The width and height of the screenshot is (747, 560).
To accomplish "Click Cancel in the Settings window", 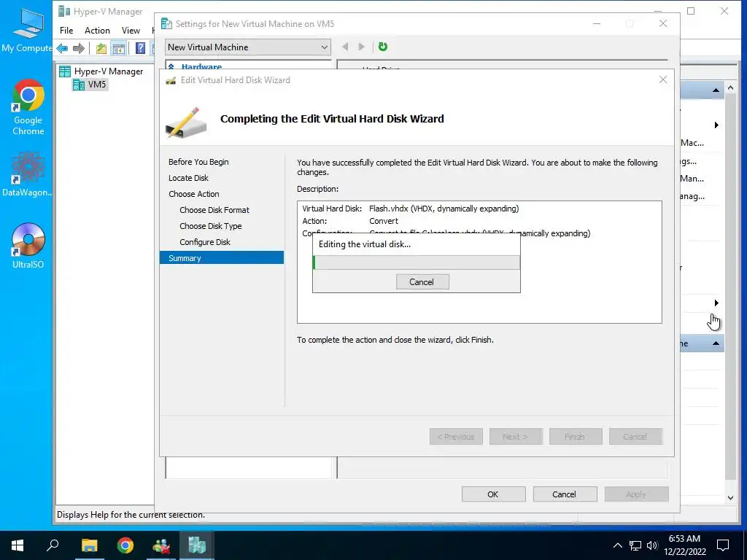I will click(x=565, y=494).
